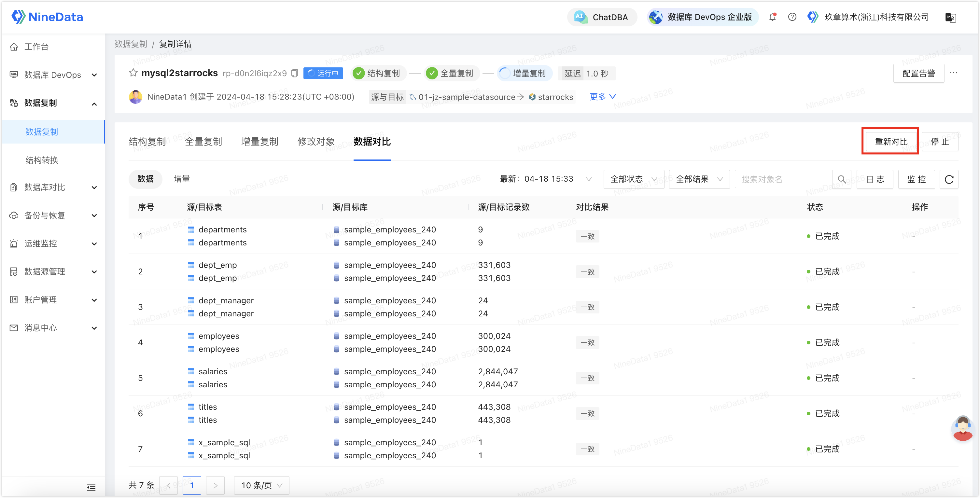Click the 配置告警 button
The width and height of the screenshot is (980, 498).
[x=918, y=73]
